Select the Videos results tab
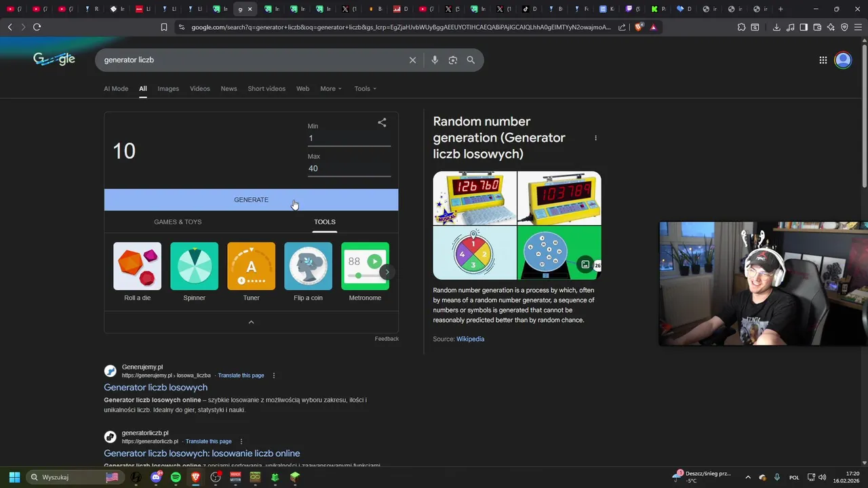The width and height of the screenshot is (868, 488). 200,89
